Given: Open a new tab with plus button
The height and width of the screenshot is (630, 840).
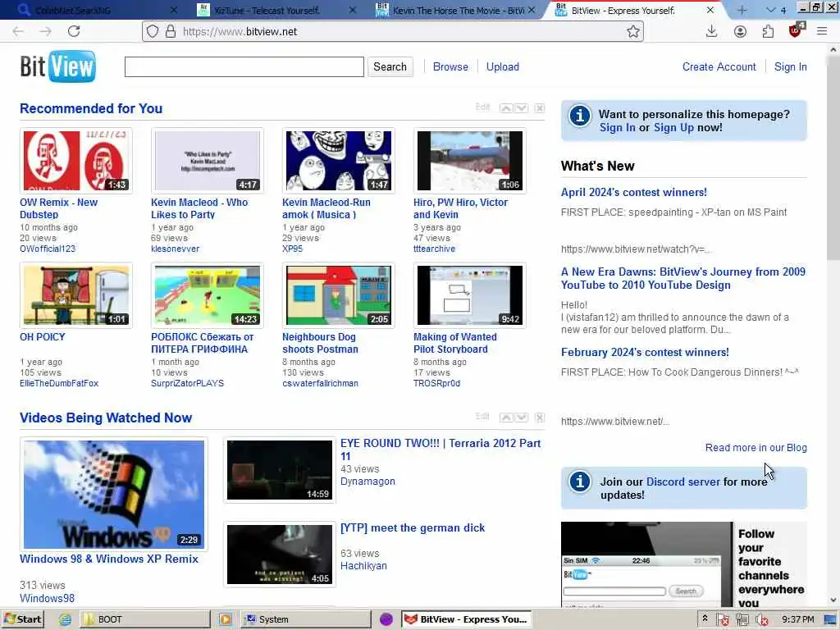Looking at the screenshot, I should (x=742, y=10).
